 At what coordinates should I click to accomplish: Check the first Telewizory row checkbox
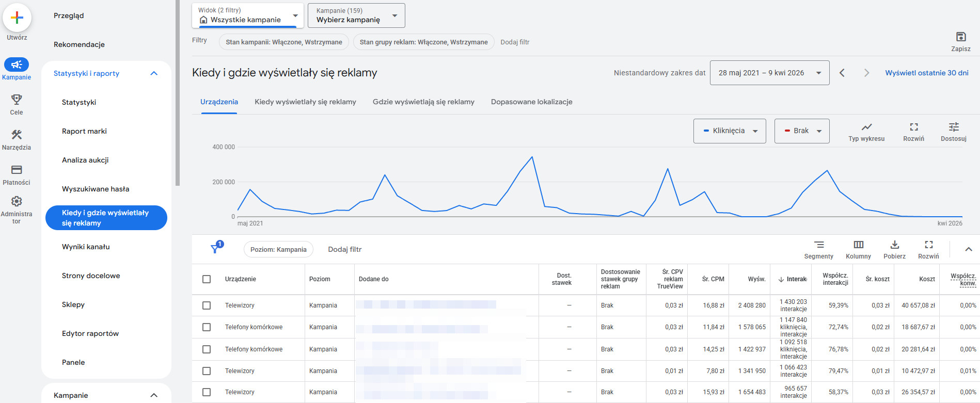[x=207, y=305]
